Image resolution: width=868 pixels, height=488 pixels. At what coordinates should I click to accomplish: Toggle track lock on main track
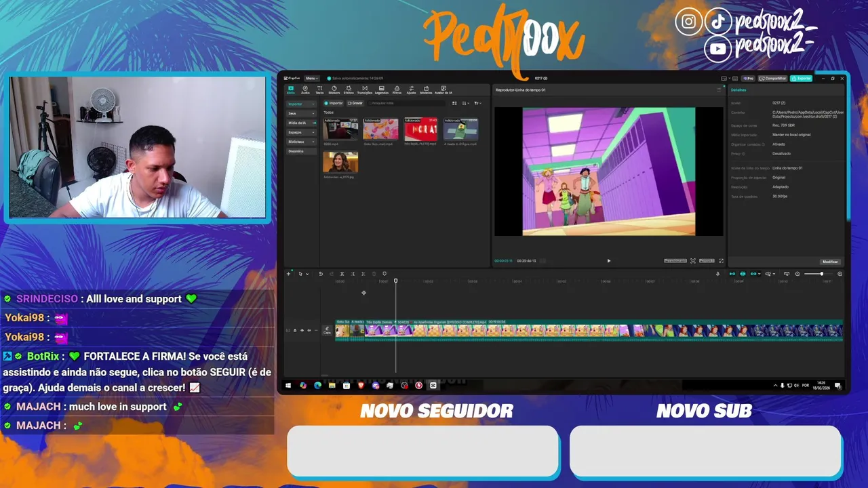coord(295,331)
